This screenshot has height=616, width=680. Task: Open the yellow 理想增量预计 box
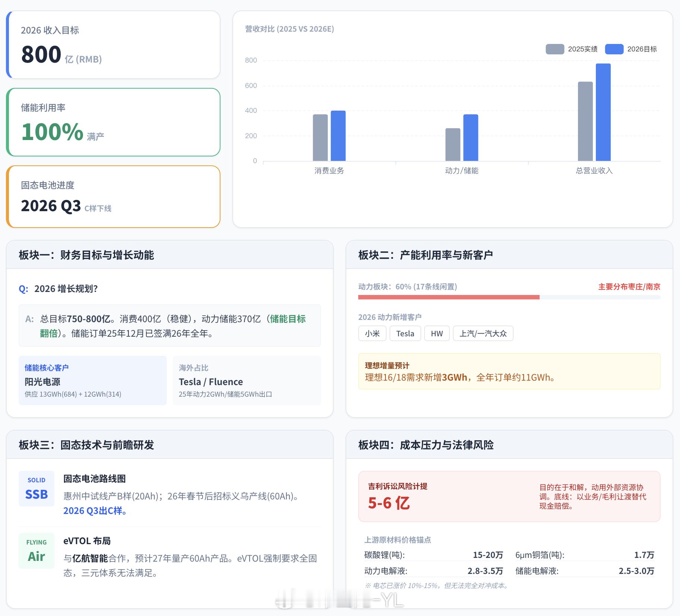tap(509, 371)
